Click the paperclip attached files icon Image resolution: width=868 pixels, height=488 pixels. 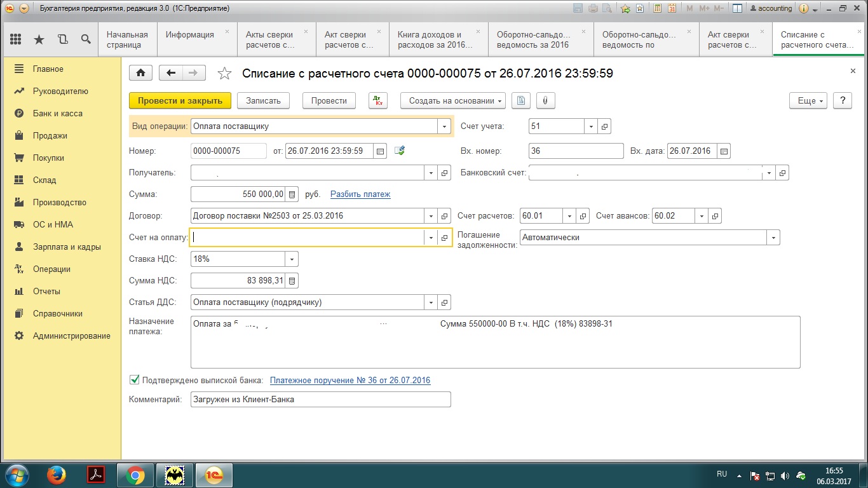point(545,100)
